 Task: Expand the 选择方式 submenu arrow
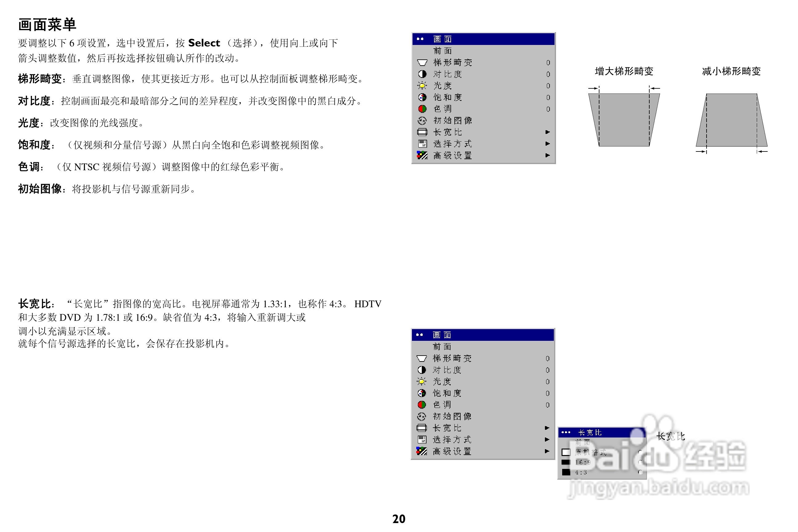(548, 143)
